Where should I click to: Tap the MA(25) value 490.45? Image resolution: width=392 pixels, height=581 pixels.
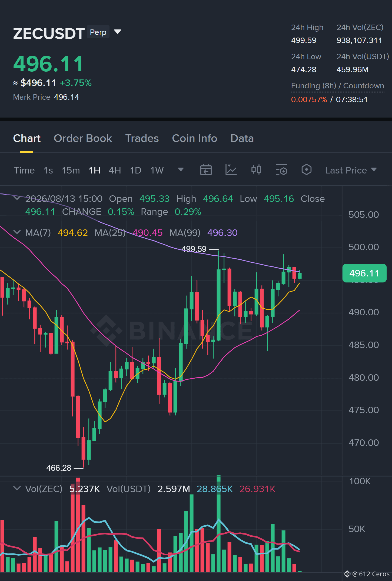click(148, 233)
